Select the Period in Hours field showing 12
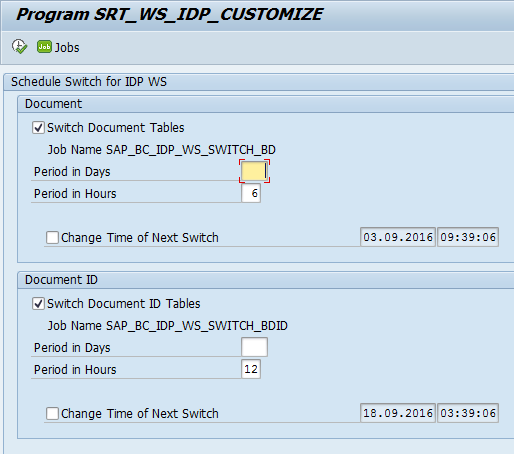The image size is (514, 454). (x=251, y=369)
